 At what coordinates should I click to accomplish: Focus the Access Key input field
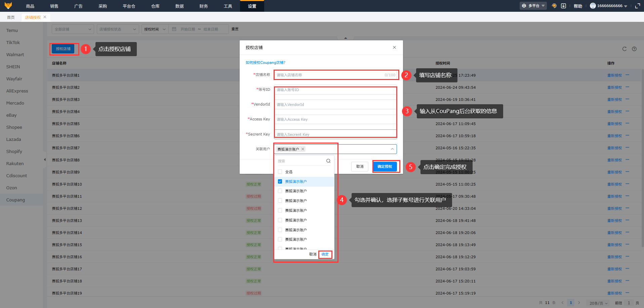tap(335, 119)
